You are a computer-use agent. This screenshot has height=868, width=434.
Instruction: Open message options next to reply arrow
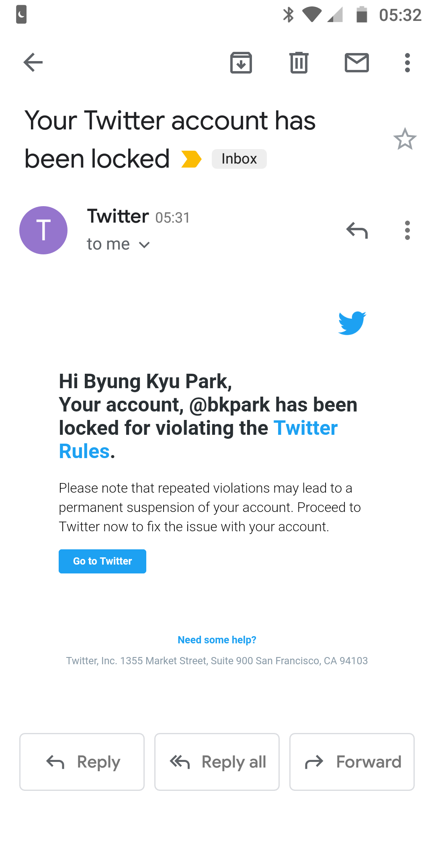407,230
